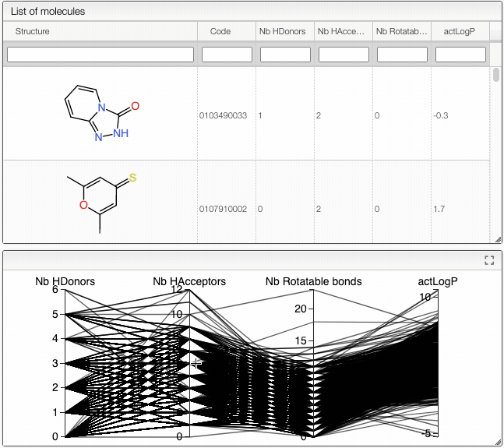Click the resize handle of the molecule list panel
This screenshot has width=504, height=448.
coord(497,239)
